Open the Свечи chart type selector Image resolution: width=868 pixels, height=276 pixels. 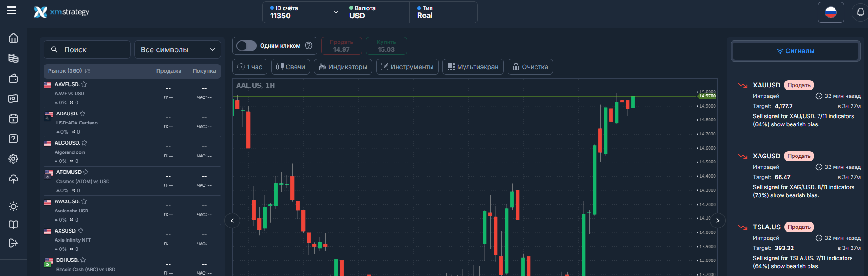290,67
